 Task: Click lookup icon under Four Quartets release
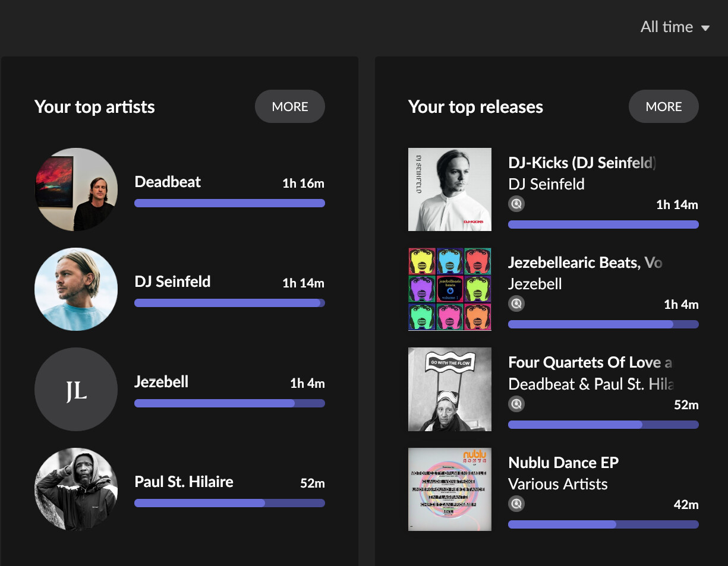click(516, 404)
